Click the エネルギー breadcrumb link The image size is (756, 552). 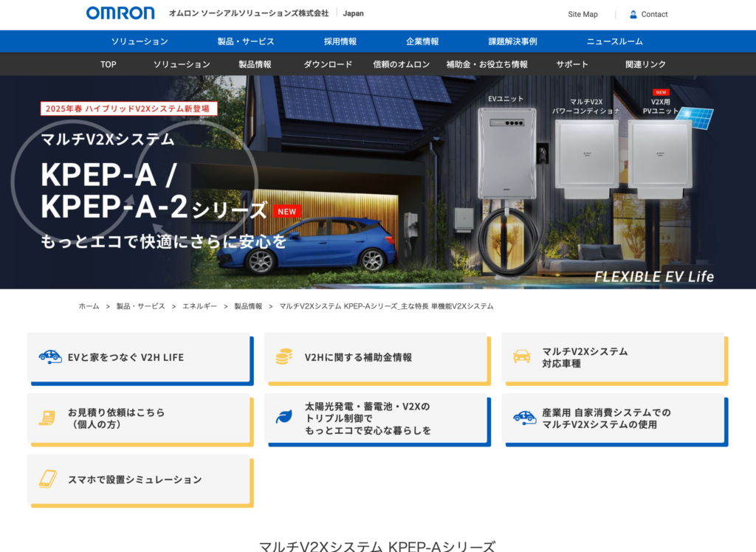click(199, 306)
